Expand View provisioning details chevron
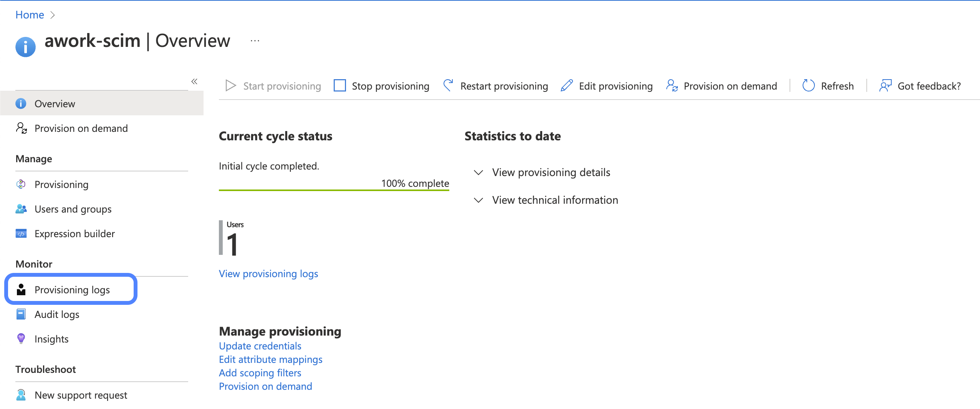This screenshot has height=409, width=980. [478, 172]
